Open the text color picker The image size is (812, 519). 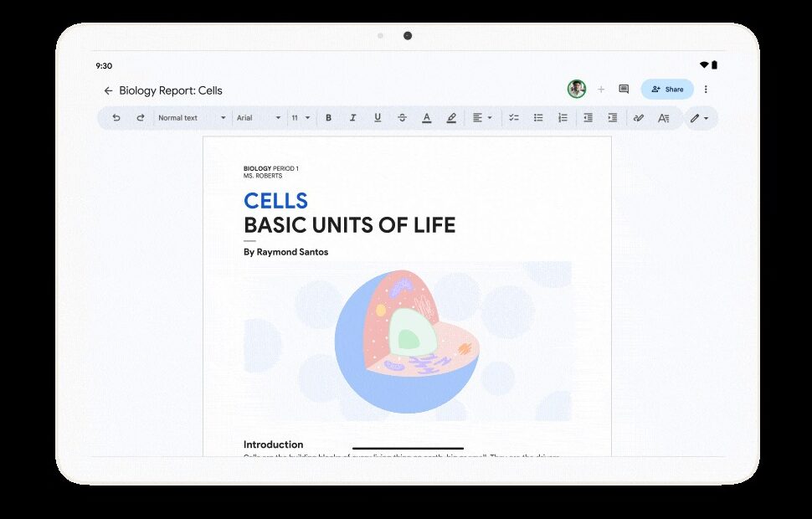pyautogui.click(x=426, y=118)
